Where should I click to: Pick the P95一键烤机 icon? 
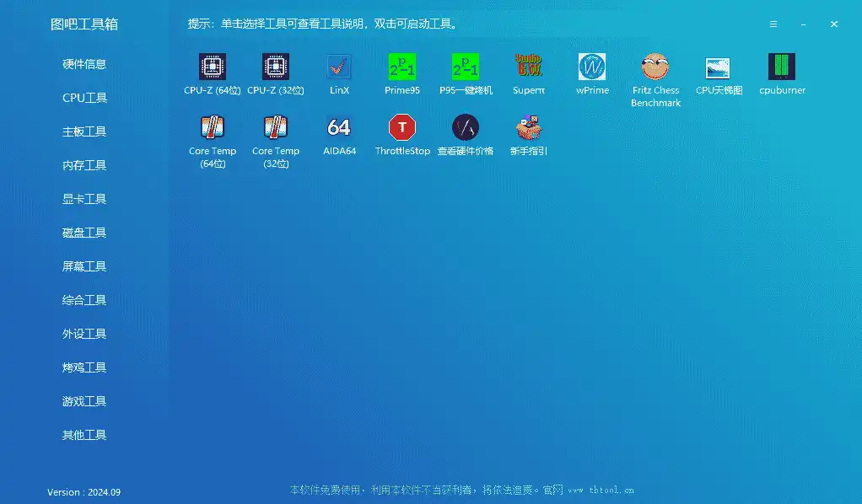[x=465, y=67]
